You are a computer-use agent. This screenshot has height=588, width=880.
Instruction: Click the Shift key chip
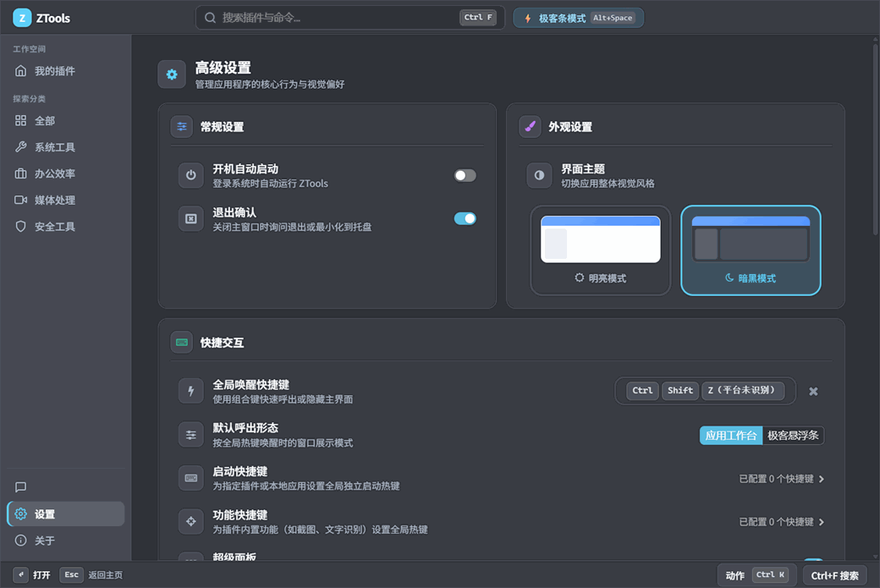pyautogui.click(x=680, y=391)
